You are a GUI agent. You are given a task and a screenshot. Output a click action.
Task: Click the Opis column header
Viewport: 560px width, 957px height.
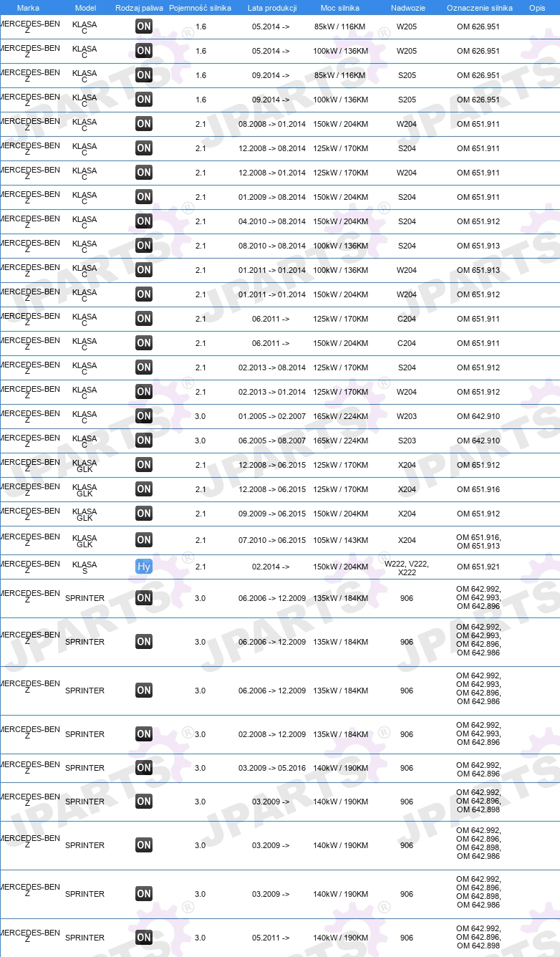pos(537,8)
